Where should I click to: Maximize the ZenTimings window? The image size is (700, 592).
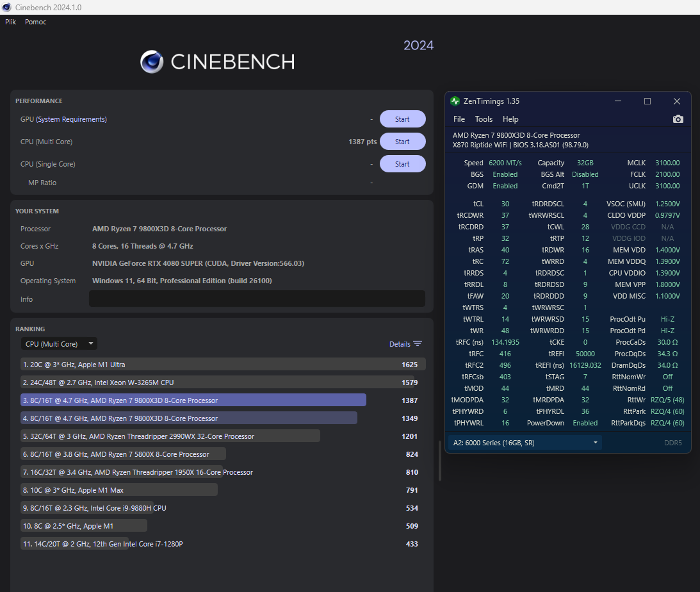pos(647,101)
